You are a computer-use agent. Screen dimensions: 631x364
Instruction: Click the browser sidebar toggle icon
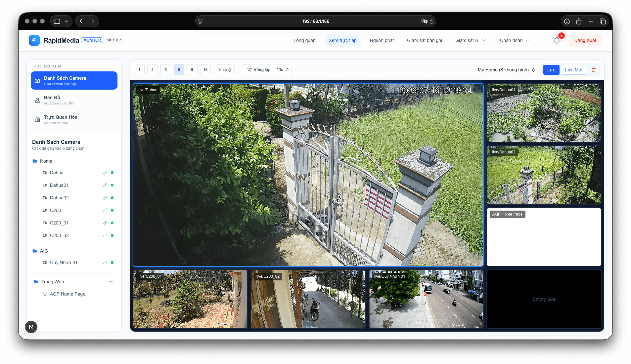(57, 21)
